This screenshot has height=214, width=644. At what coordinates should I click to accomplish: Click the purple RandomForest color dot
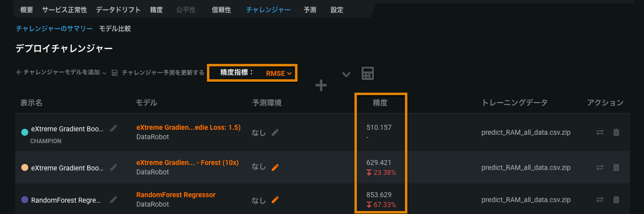(25, 200)
